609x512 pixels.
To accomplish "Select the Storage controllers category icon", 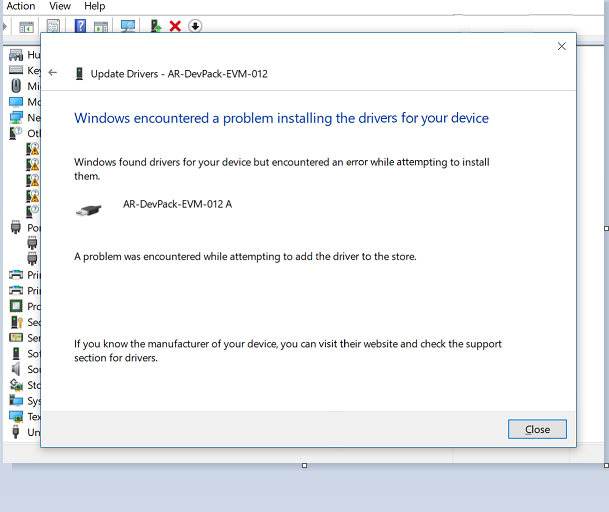I will coord(16,385).
